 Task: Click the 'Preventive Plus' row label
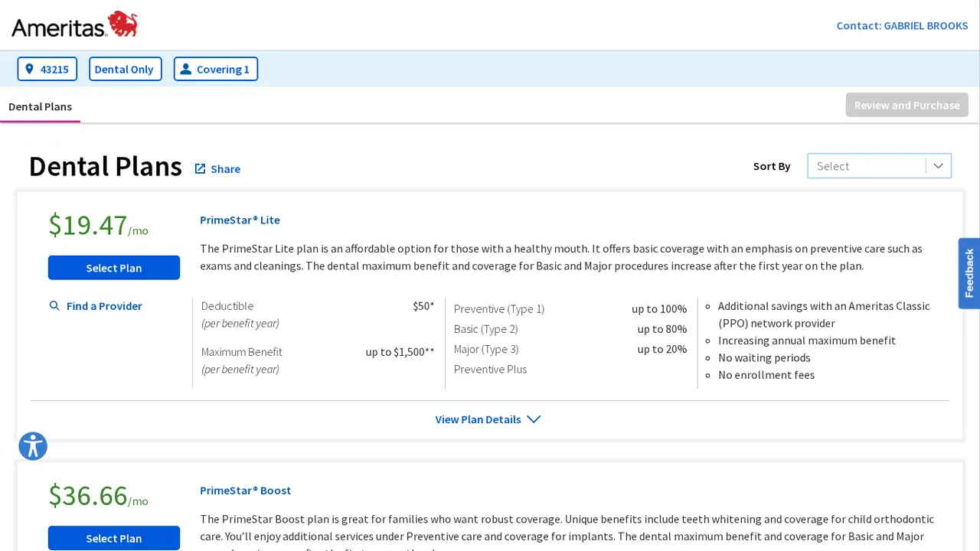click(490, 369)
